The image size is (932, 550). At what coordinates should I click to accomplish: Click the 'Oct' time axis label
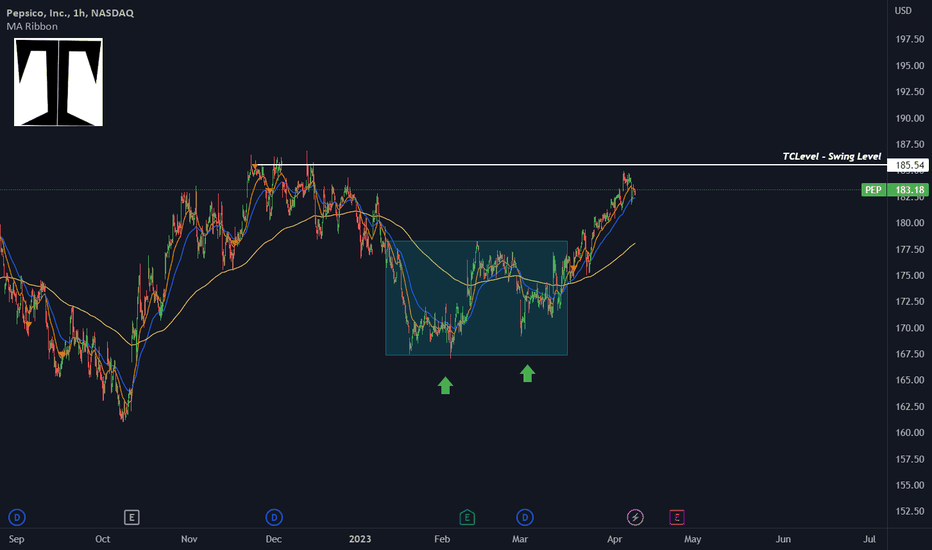(102, 539)
